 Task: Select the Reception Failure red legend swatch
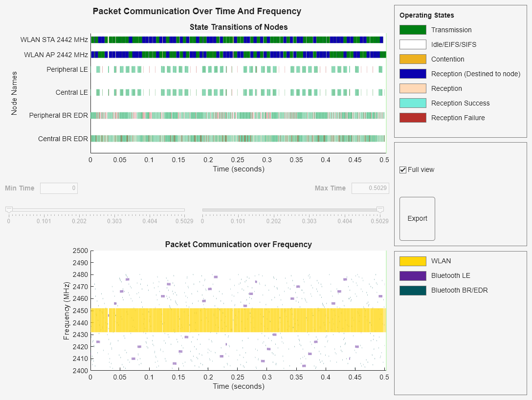(x=414, y=118)
